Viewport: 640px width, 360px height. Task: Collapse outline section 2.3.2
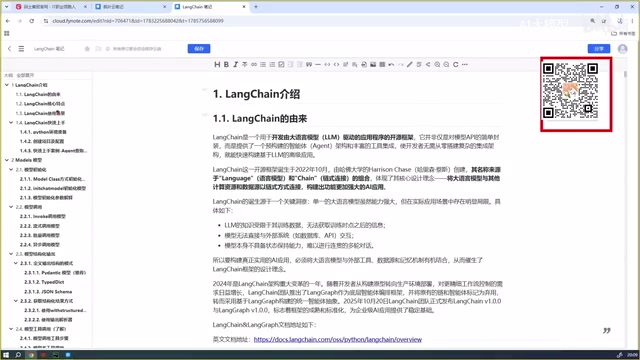click(x=16, y=301)
